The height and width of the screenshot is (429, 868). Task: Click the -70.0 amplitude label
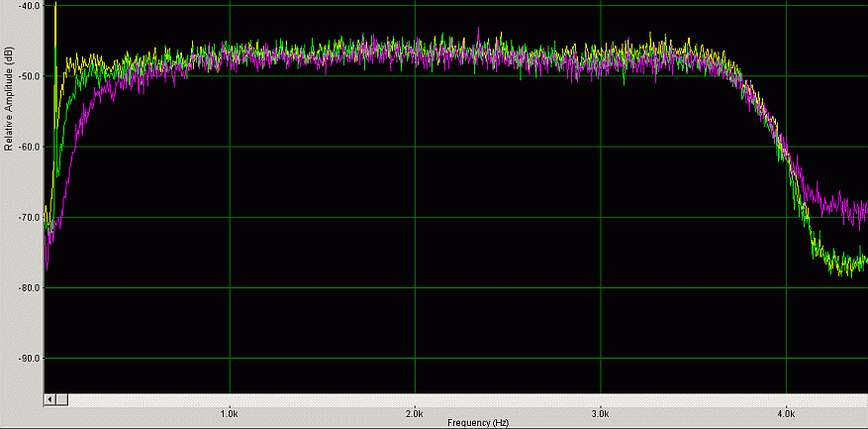[30, 217]
